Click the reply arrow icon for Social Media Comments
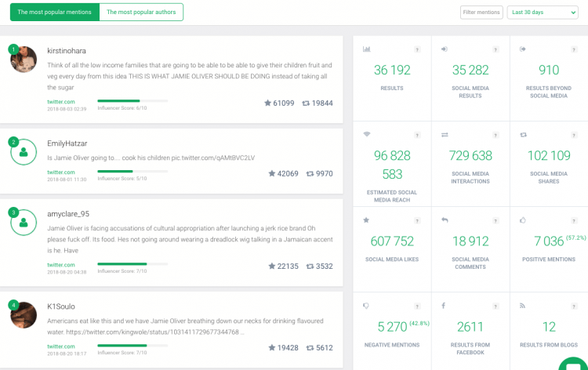Screen dimensions: 588x370 (x=445, y=220)
